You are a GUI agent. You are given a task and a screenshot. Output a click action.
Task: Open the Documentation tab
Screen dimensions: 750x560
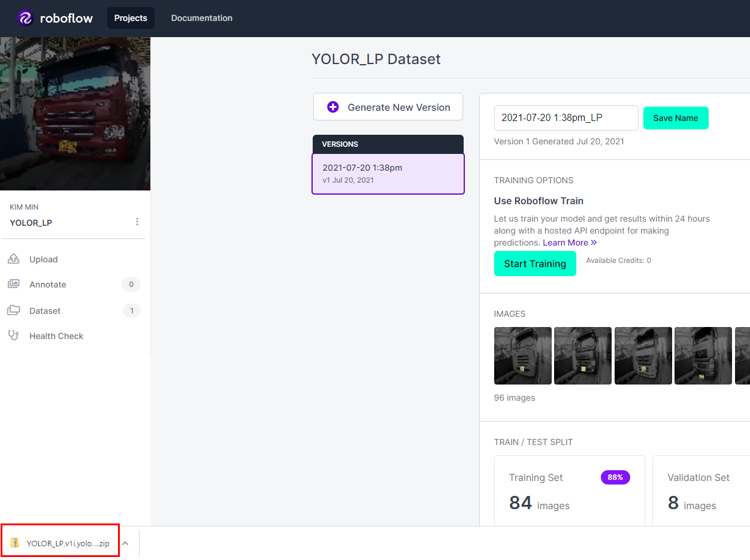tap(202, 18)
